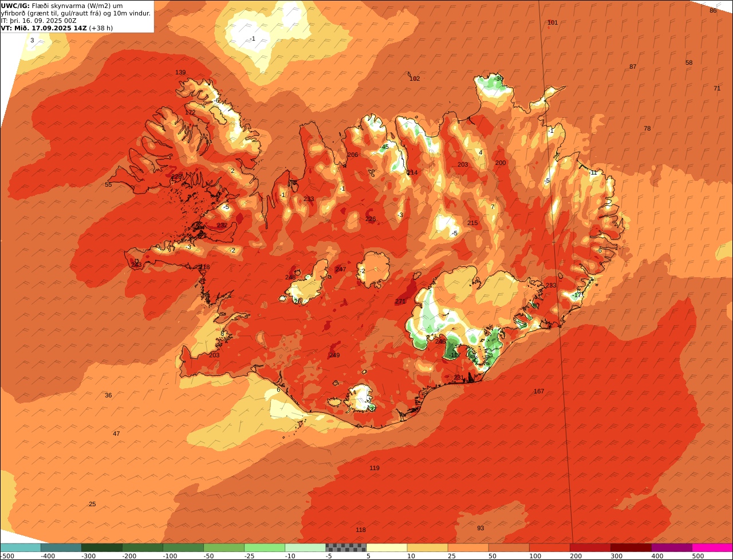This screenshot has width=733, height=560.
Task: Select the 5 to 10 pale yellow swatch
Action: click(x=387, y=548)
